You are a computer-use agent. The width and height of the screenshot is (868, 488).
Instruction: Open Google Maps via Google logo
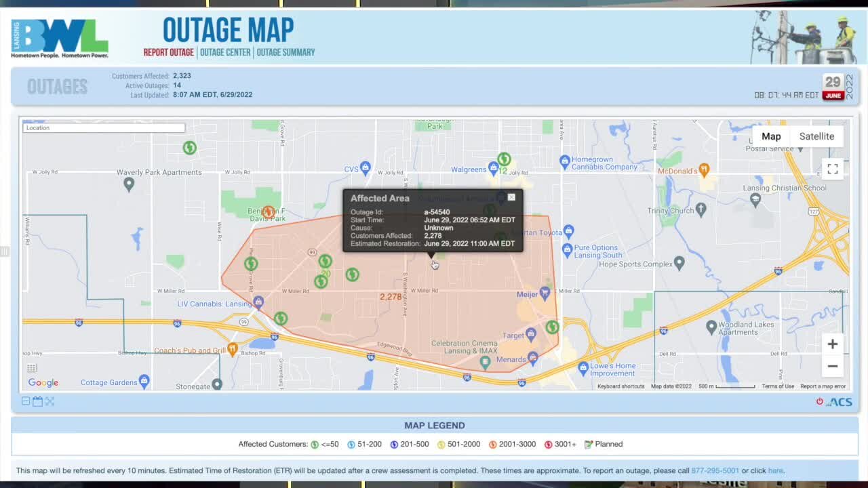(43, 383)
